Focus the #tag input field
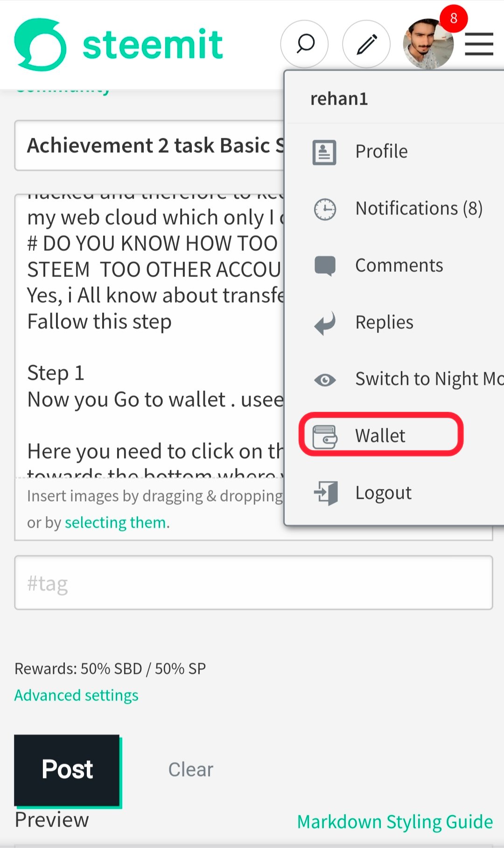504x848 pixels. click(253, 583)
